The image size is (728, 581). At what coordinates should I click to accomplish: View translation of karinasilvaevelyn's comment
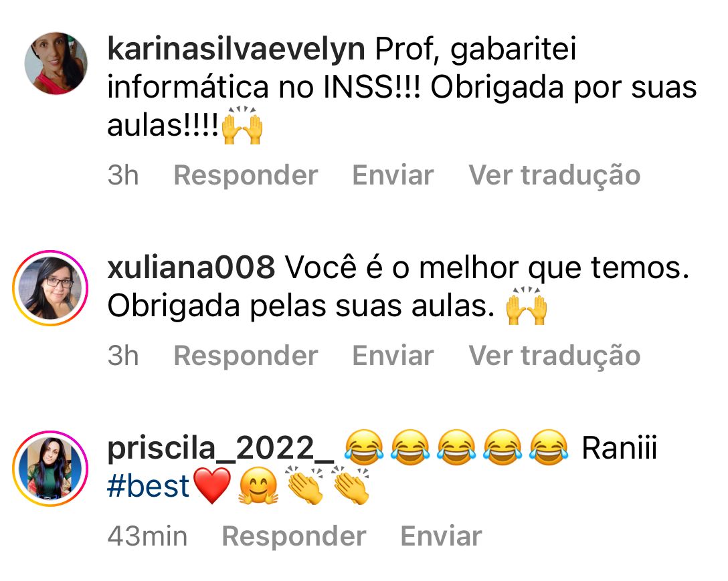pyautogui.click(x=554, y=175)
